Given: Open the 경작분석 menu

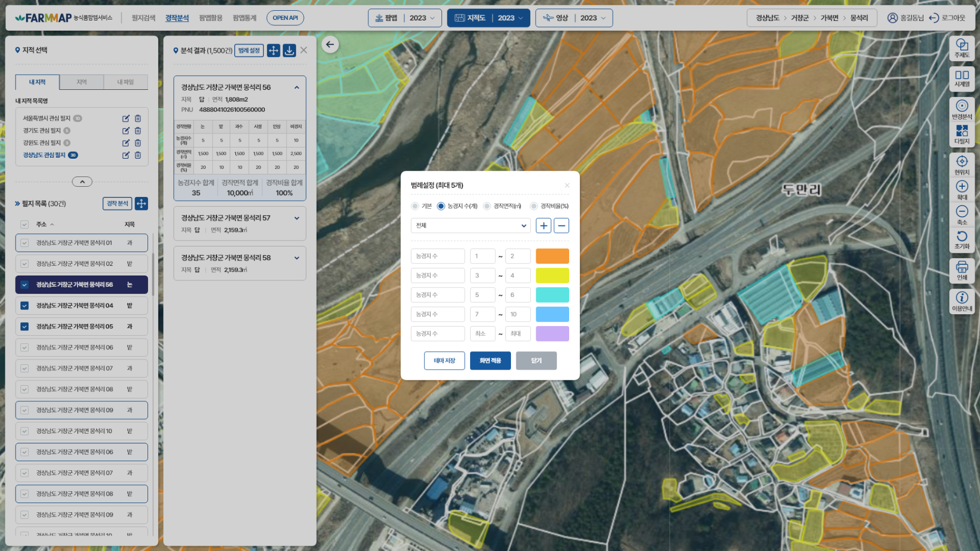Looking at the screenshot, I should click(177, 18).
